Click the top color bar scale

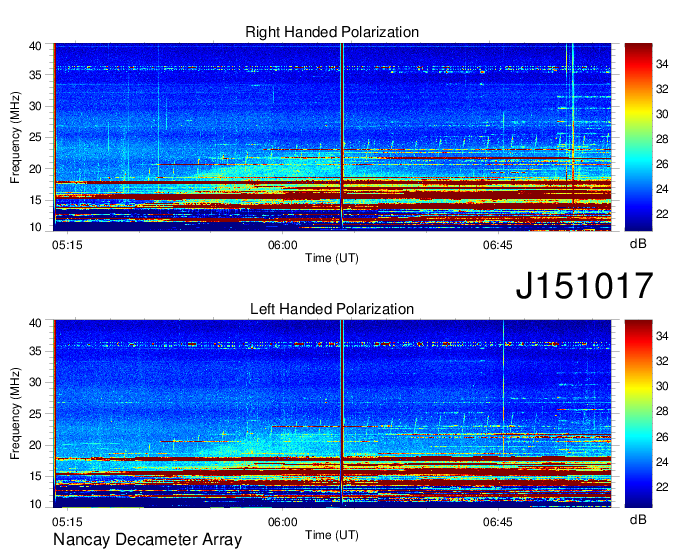[x=638, y=137]
